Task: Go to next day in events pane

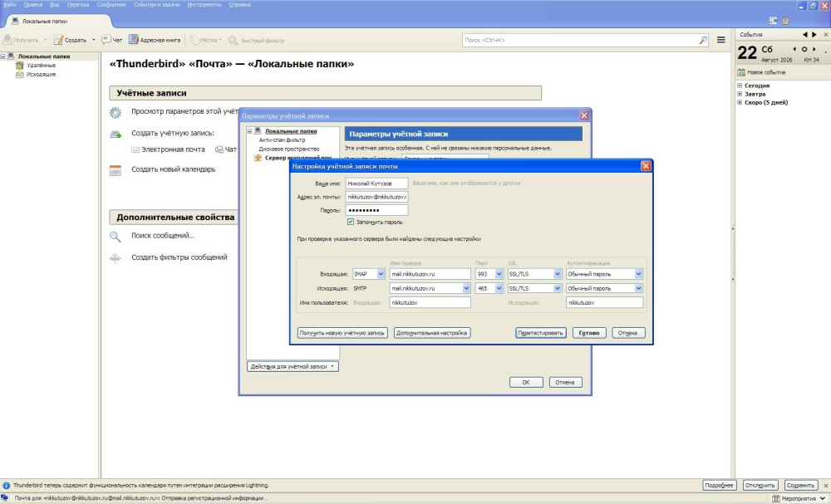Action: click(x=814, y=49)
